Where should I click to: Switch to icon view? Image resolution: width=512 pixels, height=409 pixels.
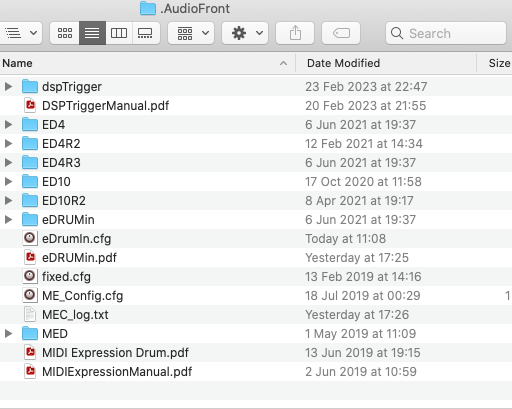[65, 33]
